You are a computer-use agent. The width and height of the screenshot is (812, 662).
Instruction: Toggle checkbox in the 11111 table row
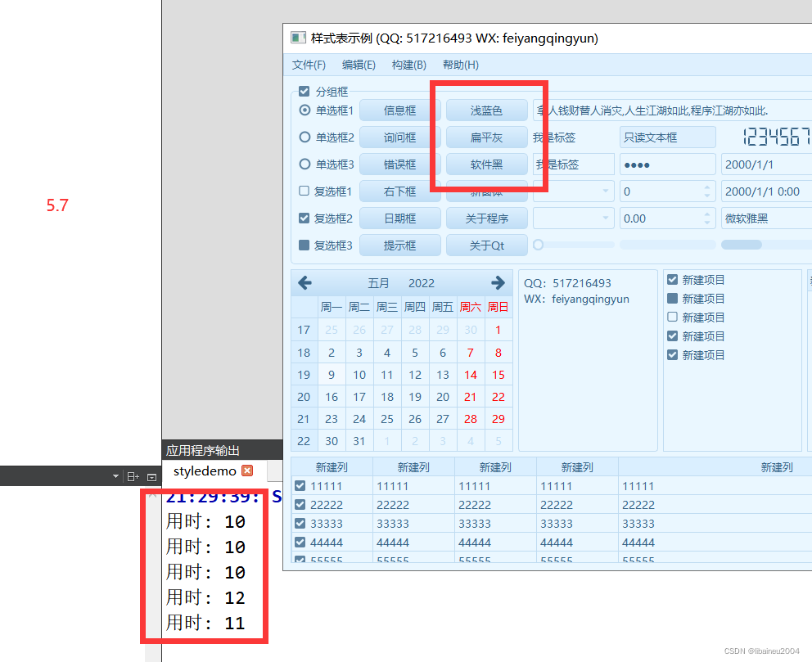300,485
